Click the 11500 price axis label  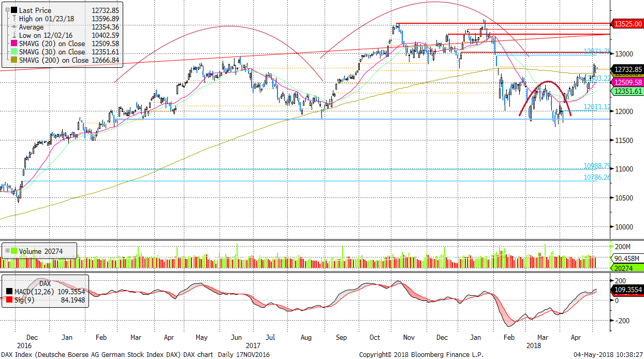click(x=624, y=140)
